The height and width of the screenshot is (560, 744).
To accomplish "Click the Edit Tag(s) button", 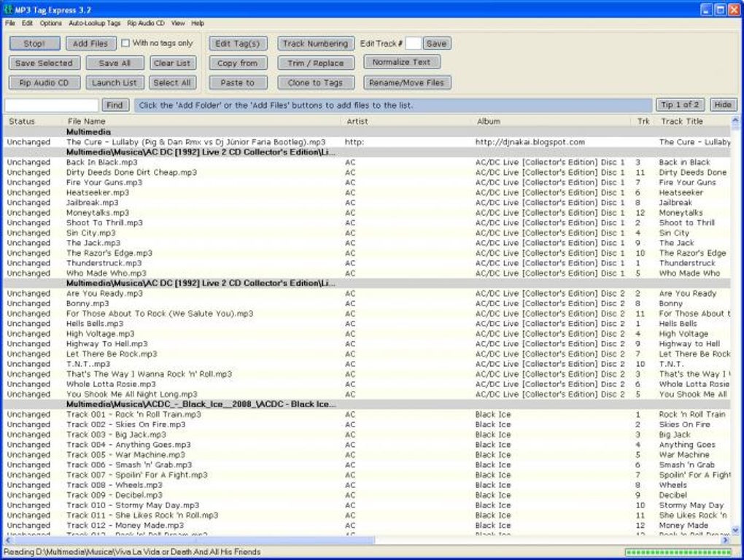I will click(x=238, y=44).
